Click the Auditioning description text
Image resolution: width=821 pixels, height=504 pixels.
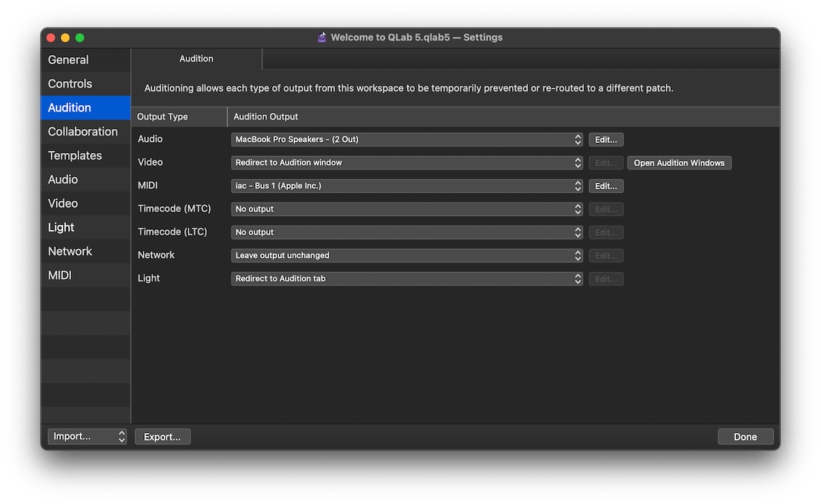tap(408, 88)
